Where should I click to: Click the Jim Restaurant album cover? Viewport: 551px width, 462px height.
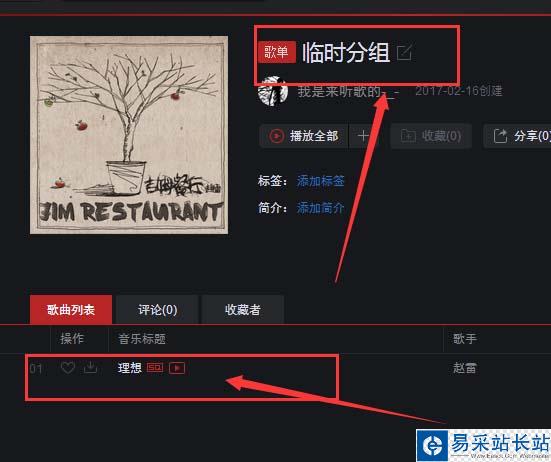(x=129, y=135)
